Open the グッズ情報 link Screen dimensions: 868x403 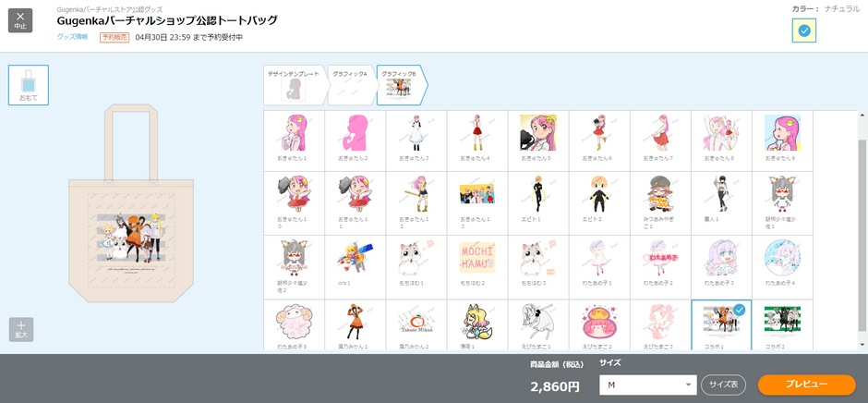coord(73,37)
